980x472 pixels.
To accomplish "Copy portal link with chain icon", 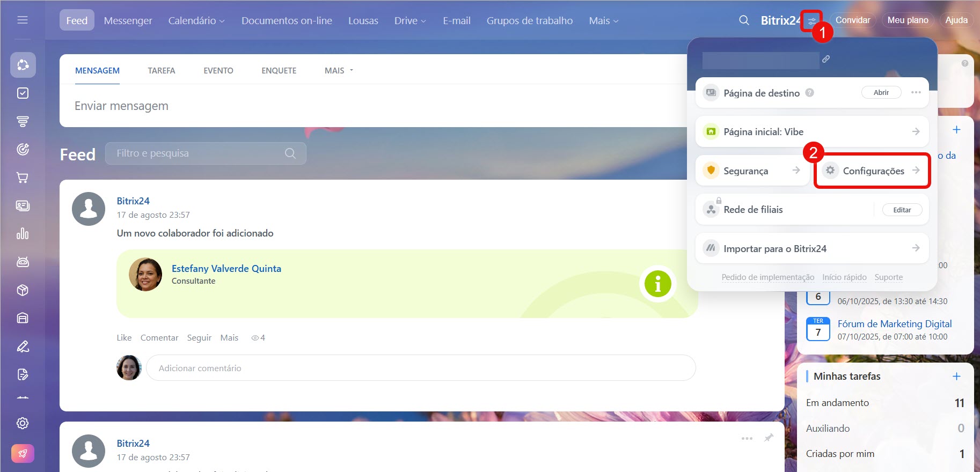I will click(x=826, y=59).
